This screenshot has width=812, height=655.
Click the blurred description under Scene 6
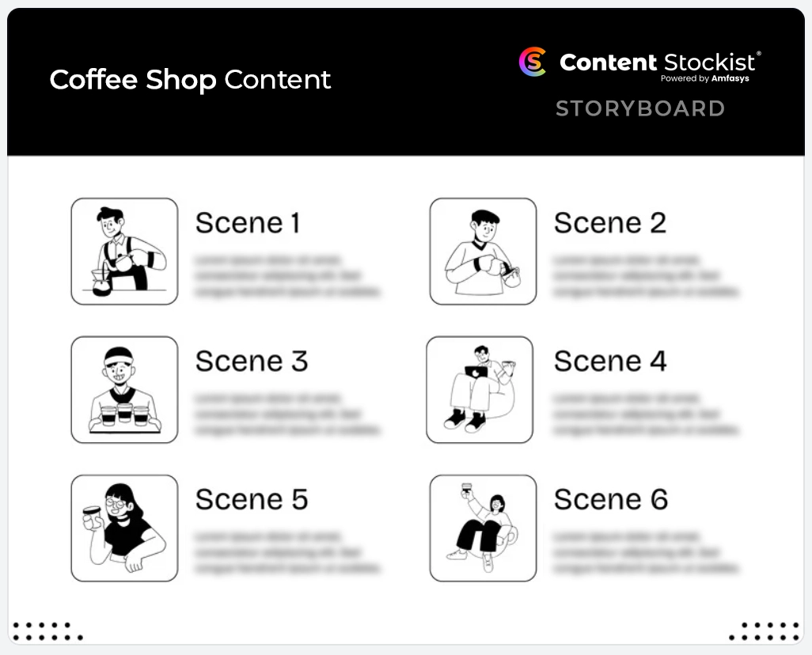(645, 552)
